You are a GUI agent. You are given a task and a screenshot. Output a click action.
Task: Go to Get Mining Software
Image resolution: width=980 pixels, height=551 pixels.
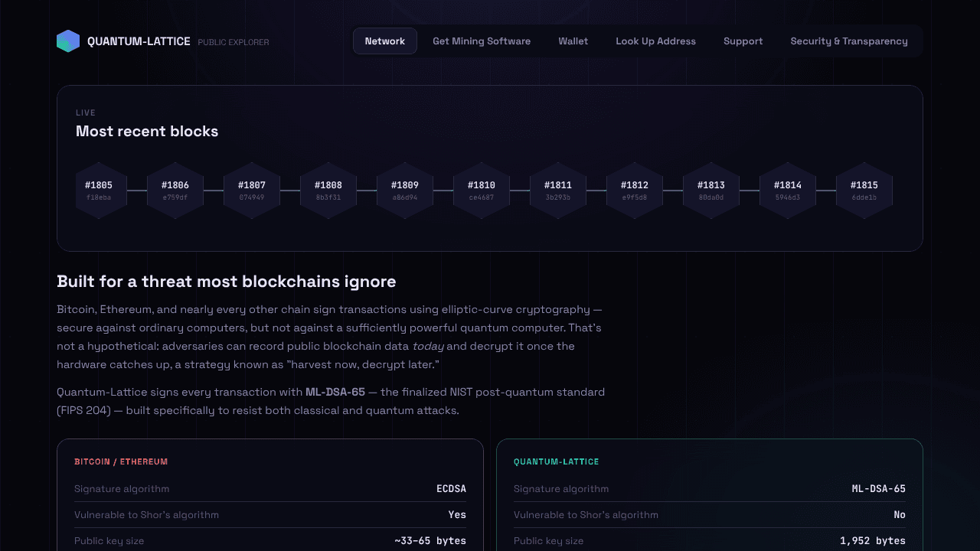point(482,41)
